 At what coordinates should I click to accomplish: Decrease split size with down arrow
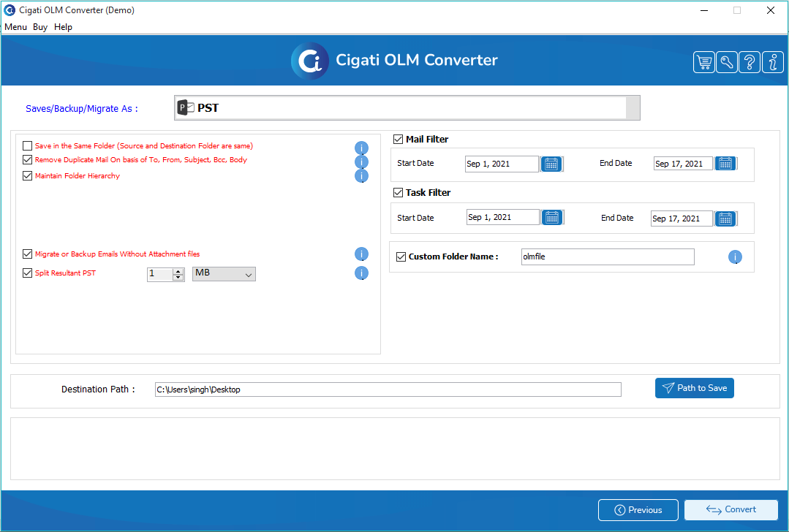click(x=178, y=277)
